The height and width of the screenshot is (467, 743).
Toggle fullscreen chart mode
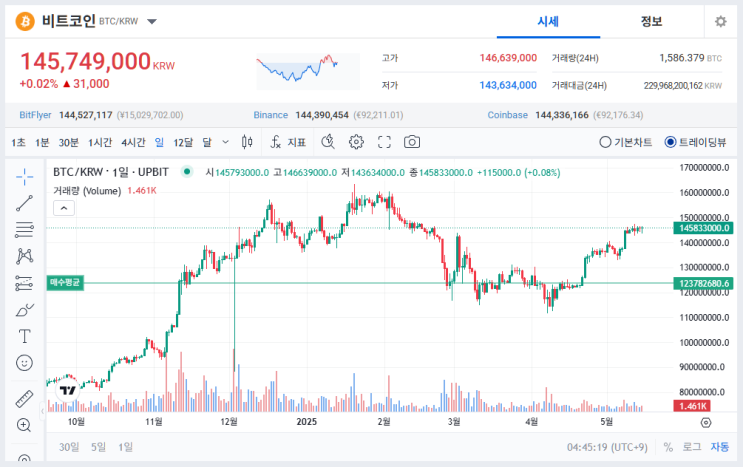point(384,142)
